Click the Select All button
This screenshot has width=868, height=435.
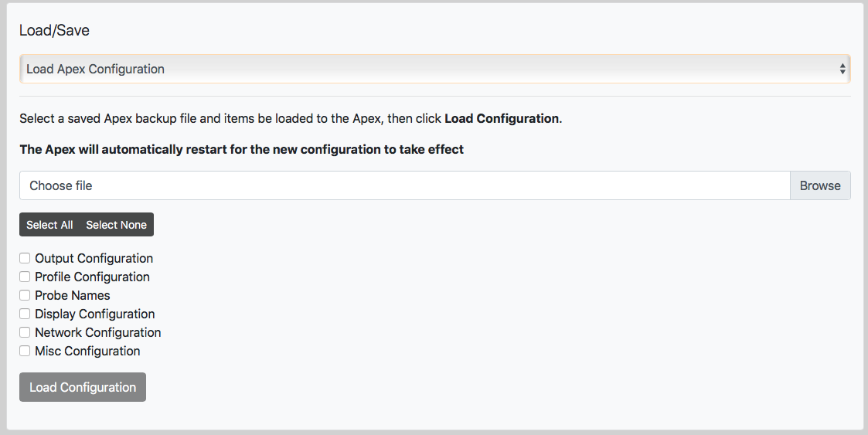coord(49,225)
